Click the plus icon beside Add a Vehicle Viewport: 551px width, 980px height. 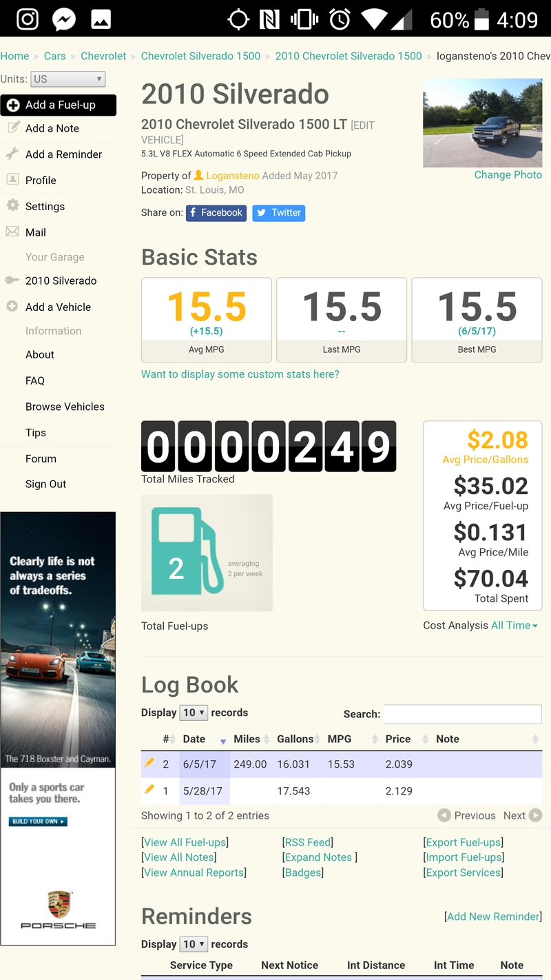12,306
